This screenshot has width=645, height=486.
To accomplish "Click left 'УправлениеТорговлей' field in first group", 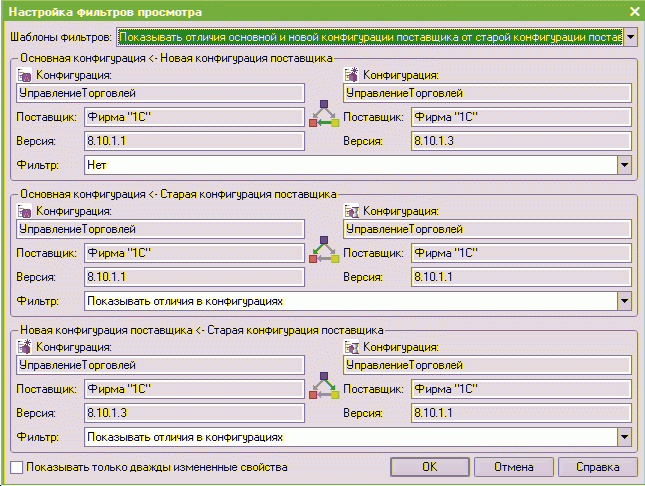I will coord(160,93).
